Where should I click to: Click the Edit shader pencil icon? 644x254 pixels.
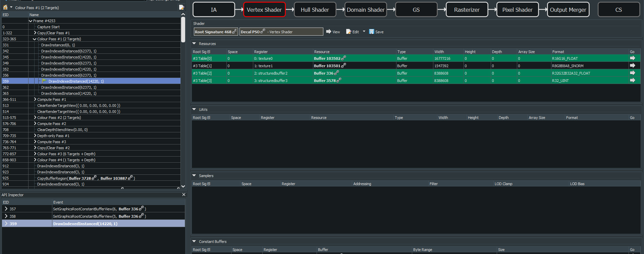pos(349,32)
